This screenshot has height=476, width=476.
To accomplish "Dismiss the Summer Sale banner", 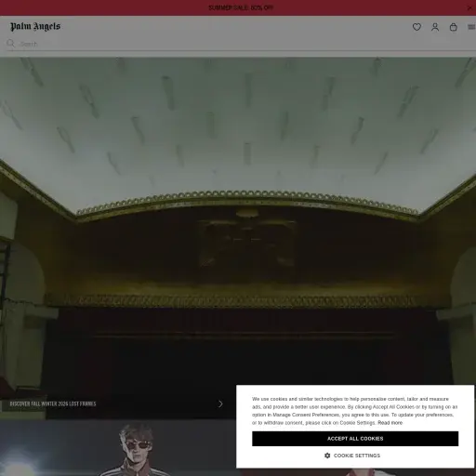I will tap(469, 7).
